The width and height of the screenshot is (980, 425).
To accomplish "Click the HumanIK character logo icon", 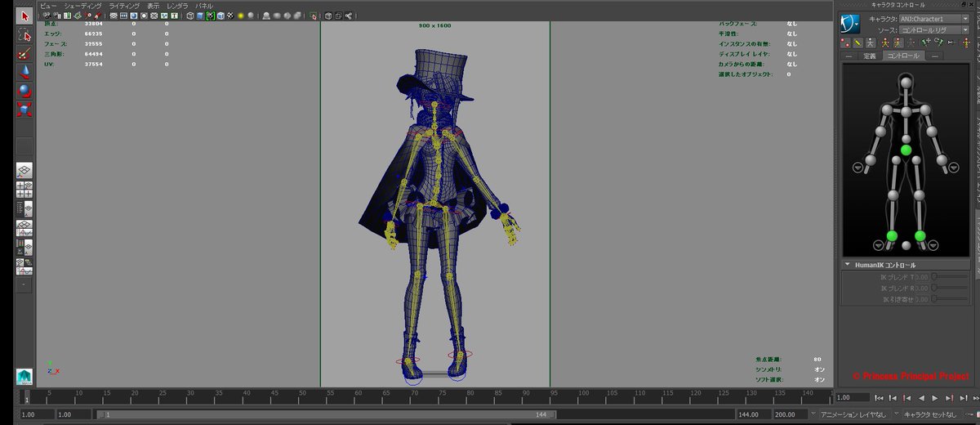I will pos(850,24).
